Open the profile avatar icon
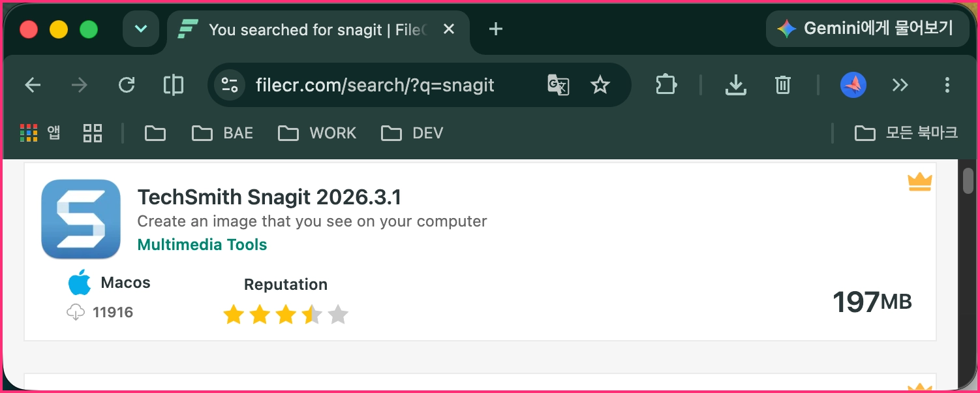Viewport: 980px width, 393px height. click(853, 85)
